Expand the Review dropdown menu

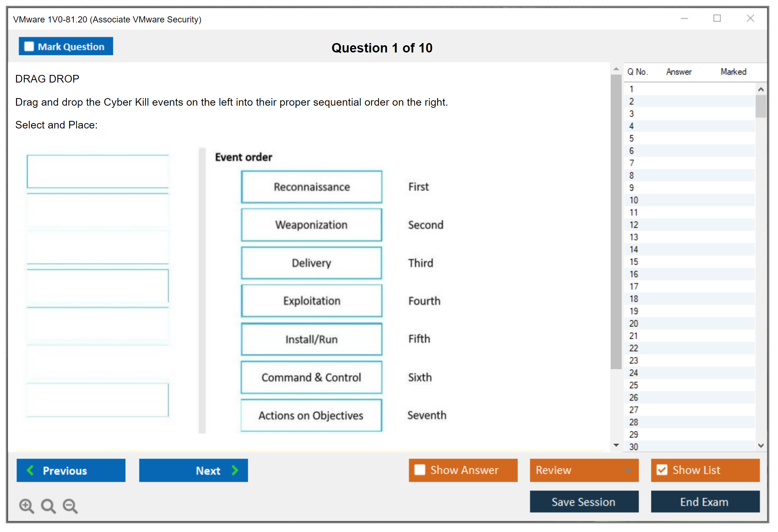(628, 470)
